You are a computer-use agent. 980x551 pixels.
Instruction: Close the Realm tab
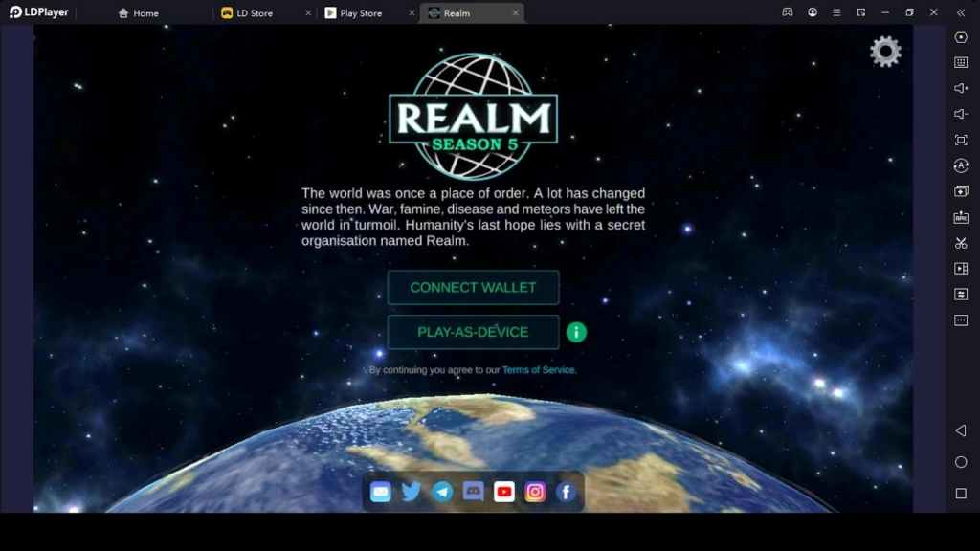click(x=516, y=13)
